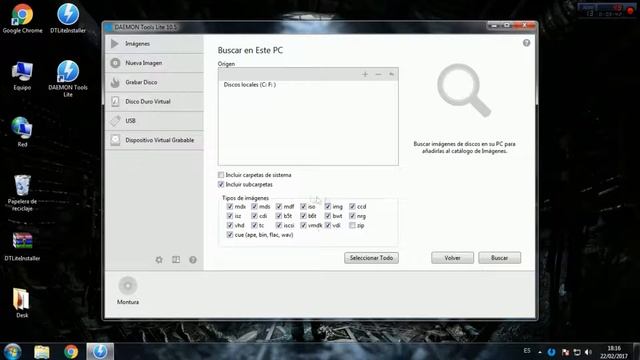Toggle the tc checkbox
This screenshot has width=640, height=360.
coord(254,225)
